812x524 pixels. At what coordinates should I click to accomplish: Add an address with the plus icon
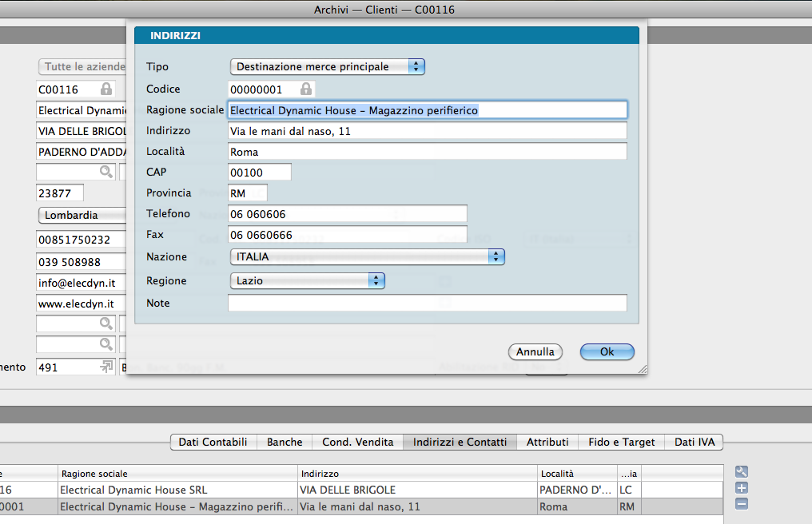(741, 488)
